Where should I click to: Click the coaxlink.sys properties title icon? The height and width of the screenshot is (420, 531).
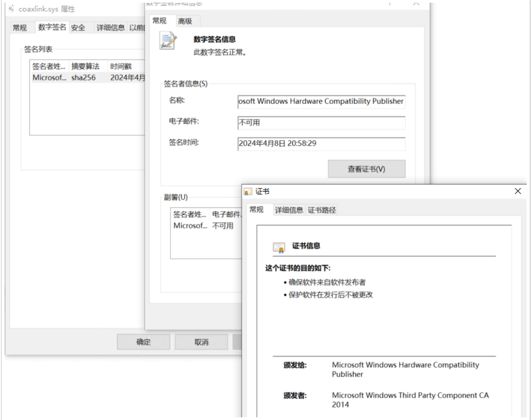pyautogui.click(x=11, y=8)
